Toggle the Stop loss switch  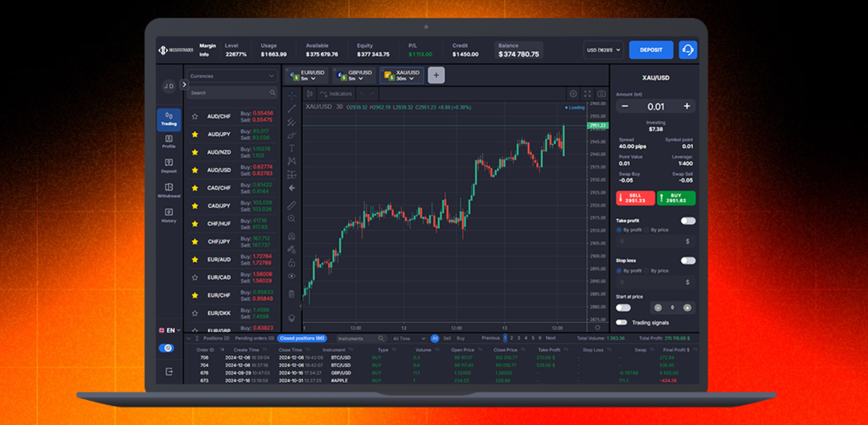tap(688, 260)
